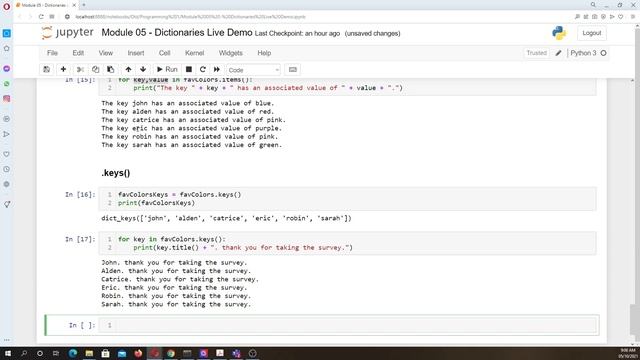Run the selected cell

coord(167,69)
